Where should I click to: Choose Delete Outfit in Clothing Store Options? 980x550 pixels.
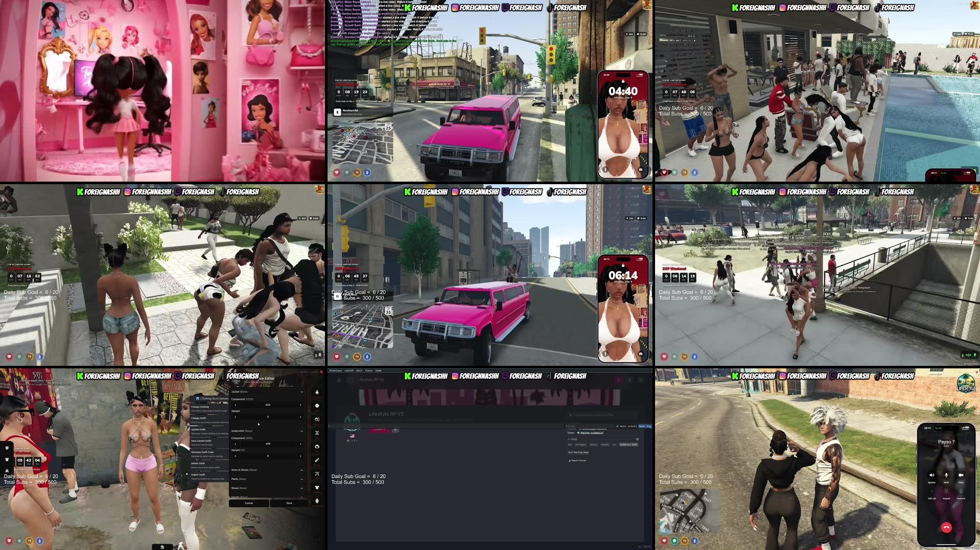click(x=209, y=466)
